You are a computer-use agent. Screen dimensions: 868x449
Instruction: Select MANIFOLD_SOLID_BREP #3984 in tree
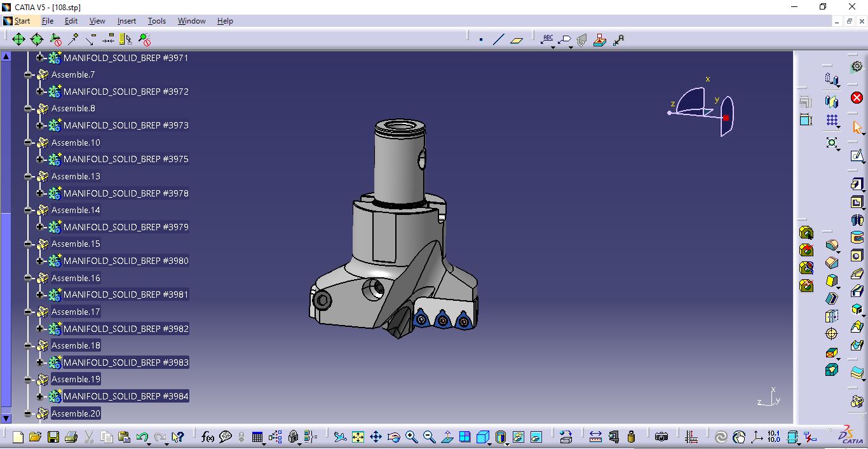pyautogui.click(x=126, y=396)
